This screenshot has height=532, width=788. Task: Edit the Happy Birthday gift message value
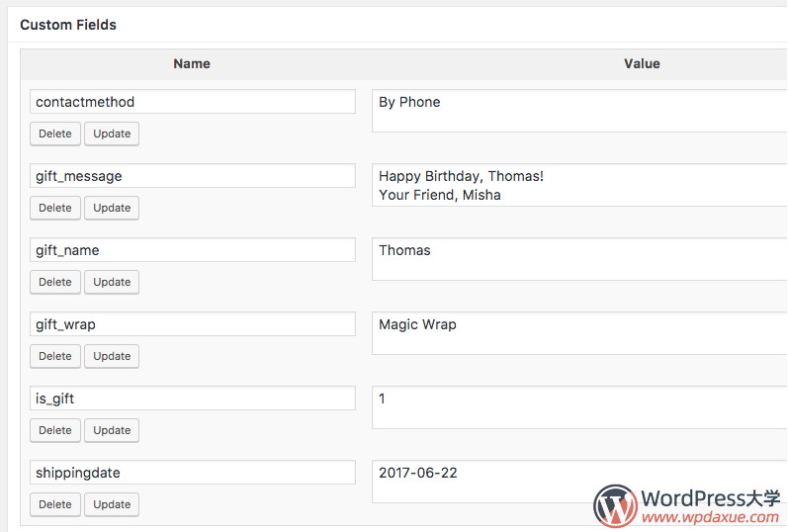579,185
